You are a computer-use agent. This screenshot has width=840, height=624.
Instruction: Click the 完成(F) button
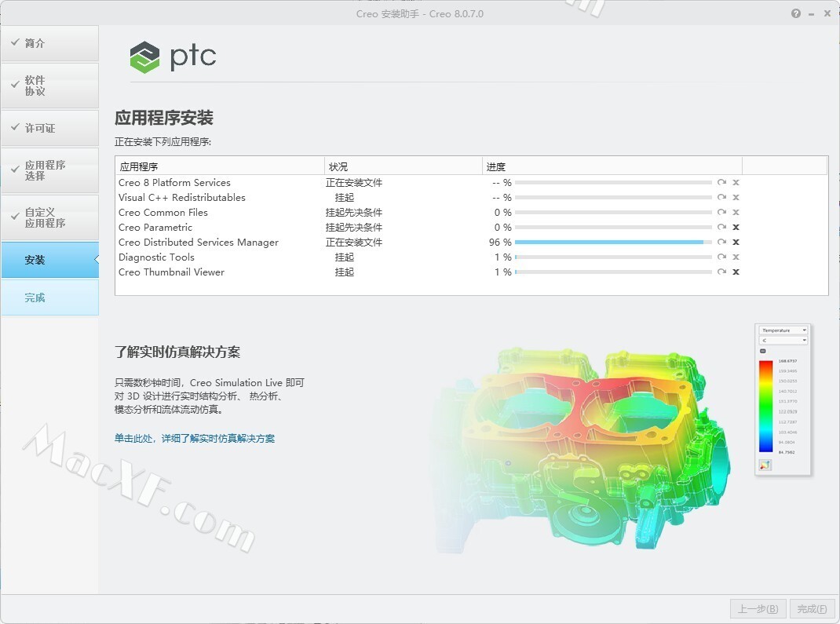click(813, 609)
